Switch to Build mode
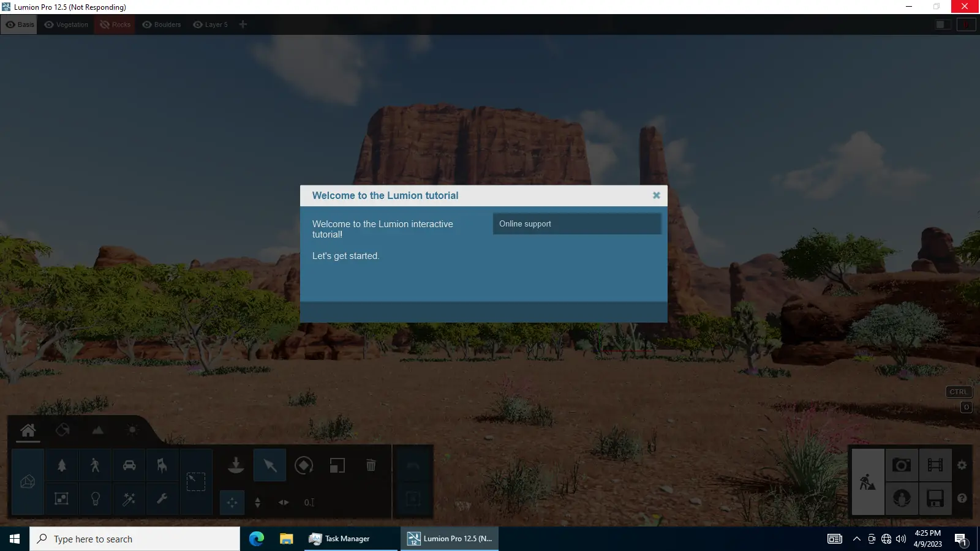Viewport: 980px width, 551px height. point(868,482)
